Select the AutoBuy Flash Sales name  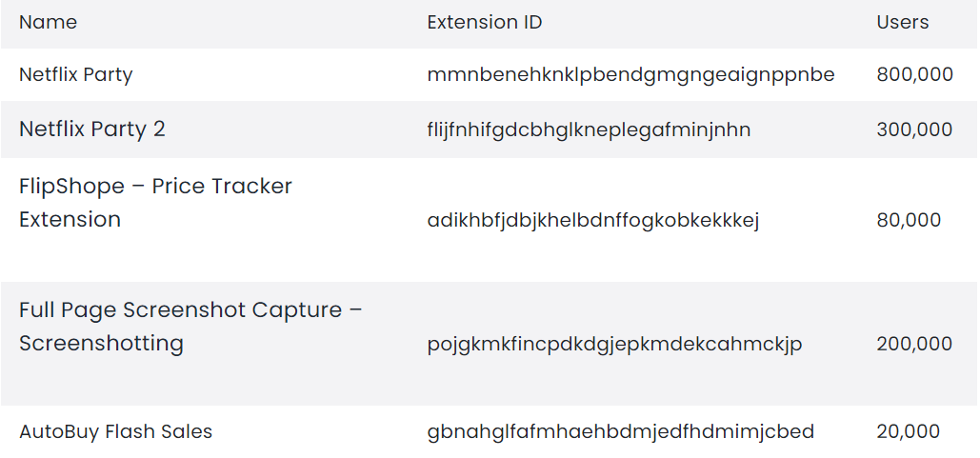pos(115,431)
